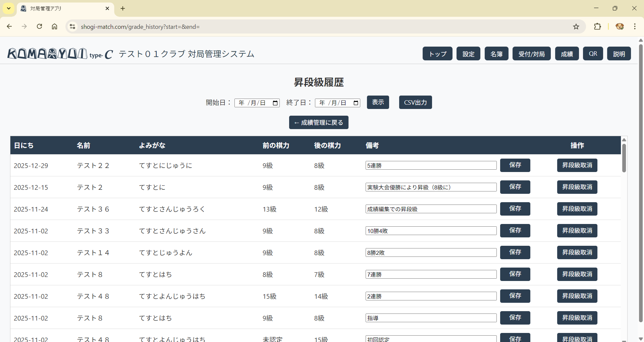Click the 10勝4敗 remarks input field
Image resolution: width=644 pixels, height=342 pixels.
click(431, 231)
